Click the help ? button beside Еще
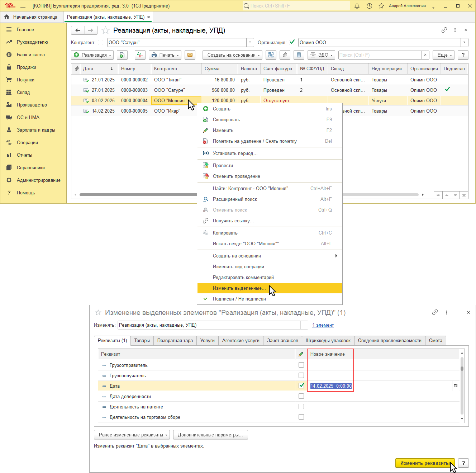 [463, 55]
